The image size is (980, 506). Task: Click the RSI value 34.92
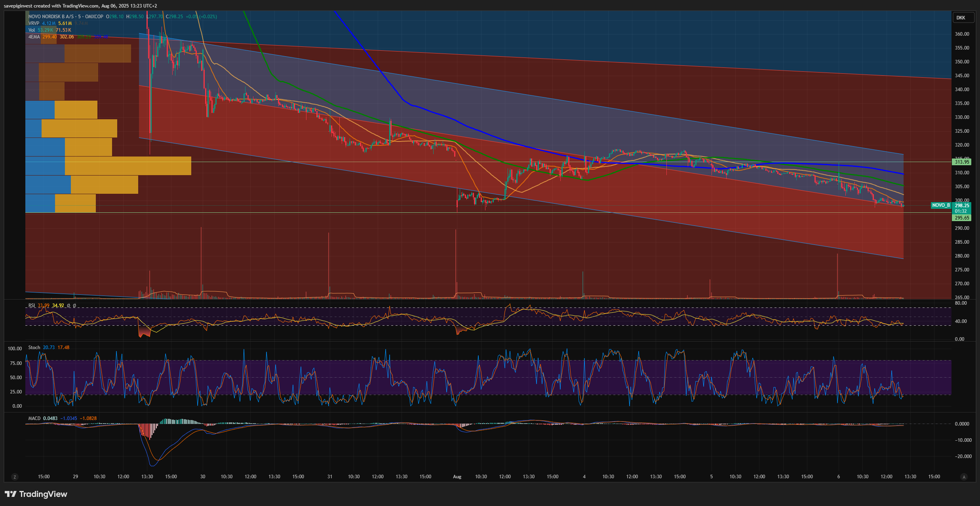pos(58,306)
